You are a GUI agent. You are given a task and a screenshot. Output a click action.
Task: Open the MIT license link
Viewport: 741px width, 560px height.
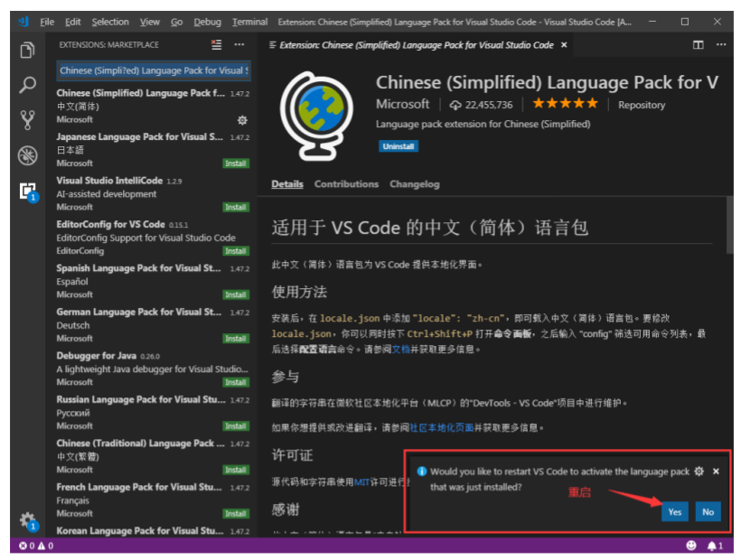coord(361,482)
